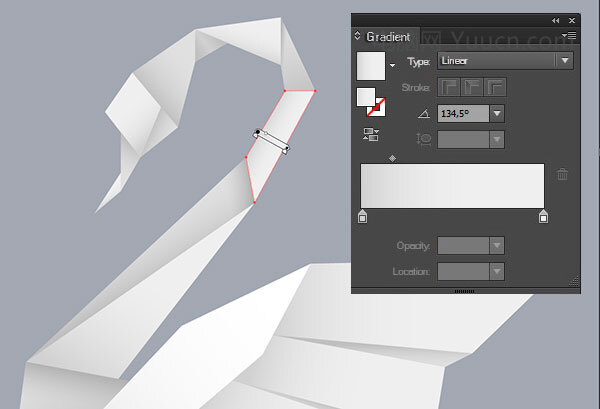The height and width of the screenshot is (409, 600).
Task: Open the Type Linear dropdown
Action: pyautogui.click(x=505, y=61)
